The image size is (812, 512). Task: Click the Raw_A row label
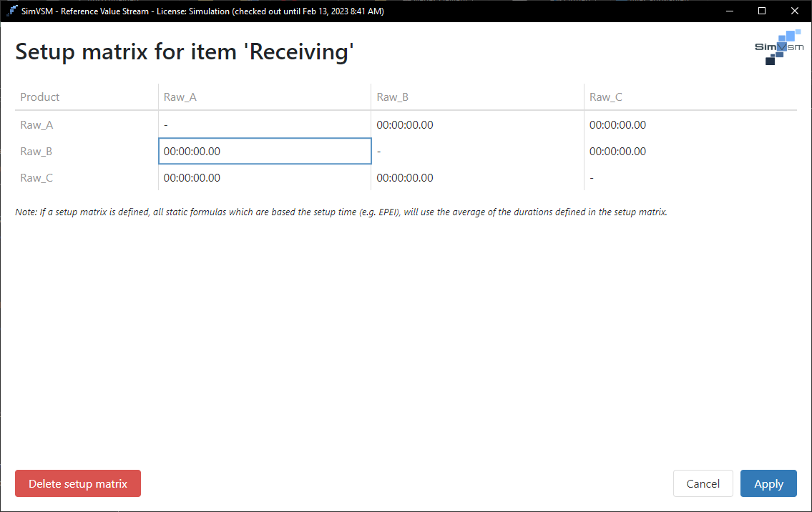click(x=36, y=125)
